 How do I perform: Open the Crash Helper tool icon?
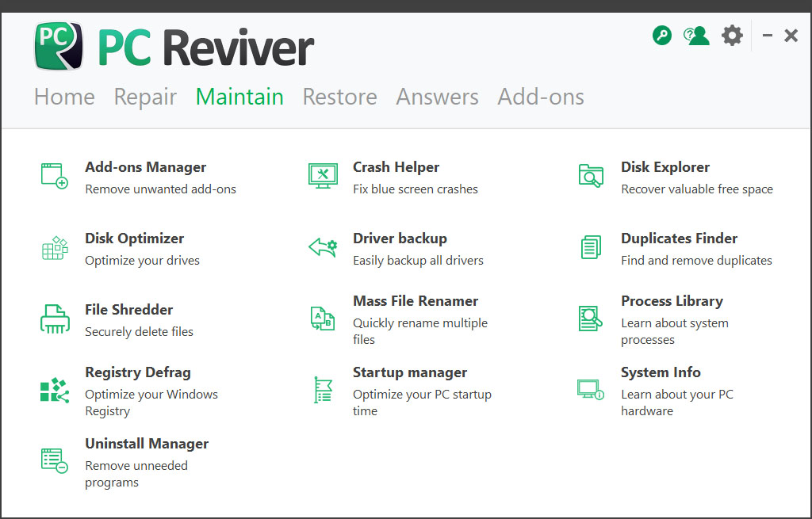tap(322, 175)
